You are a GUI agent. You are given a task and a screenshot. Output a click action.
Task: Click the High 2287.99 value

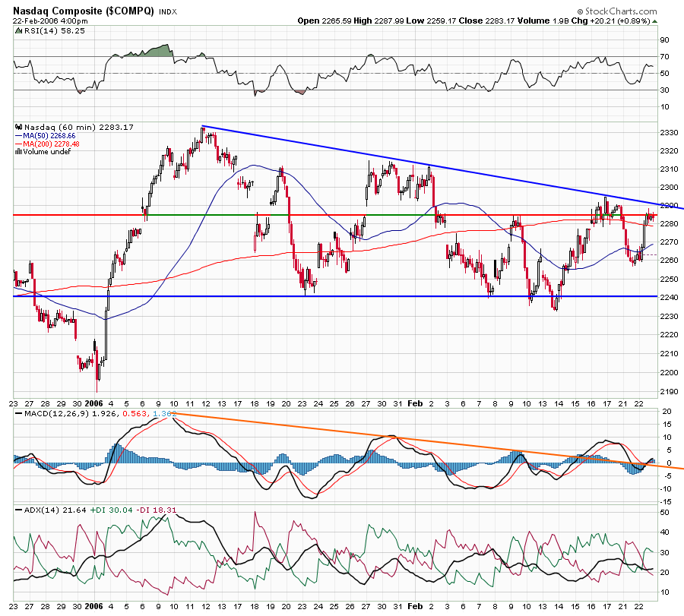pyautogui.click(x=378, y=21)
